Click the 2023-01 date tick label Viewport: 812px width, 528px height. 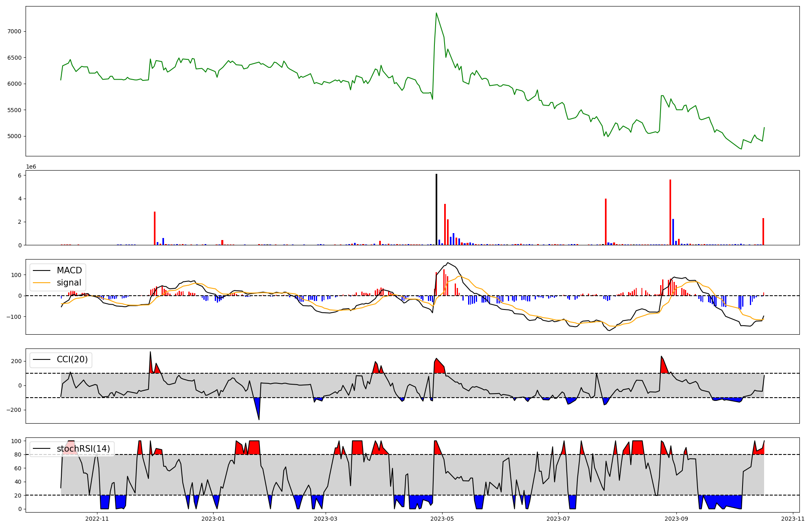(213, 519)
